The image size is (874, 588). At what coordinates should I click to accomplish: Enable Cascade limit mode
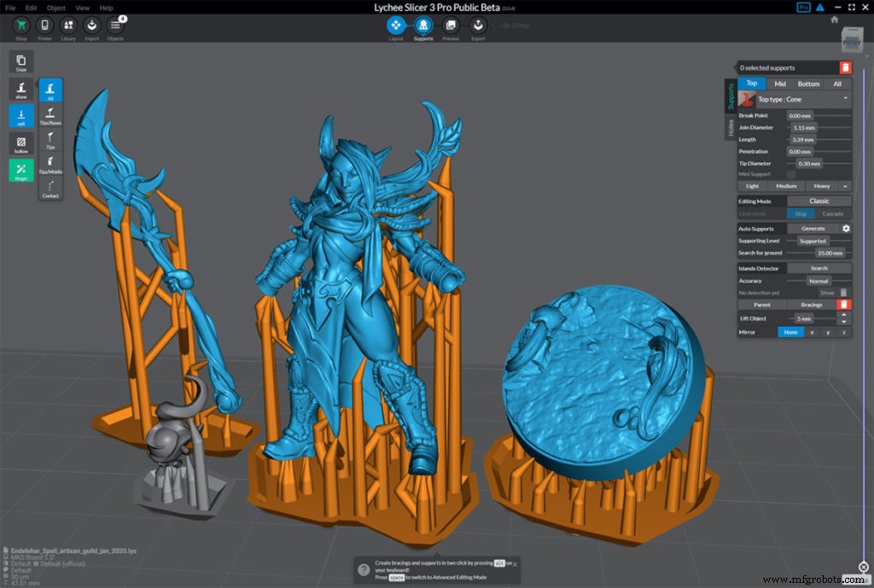pyautogui.click(x=834, y=213)
